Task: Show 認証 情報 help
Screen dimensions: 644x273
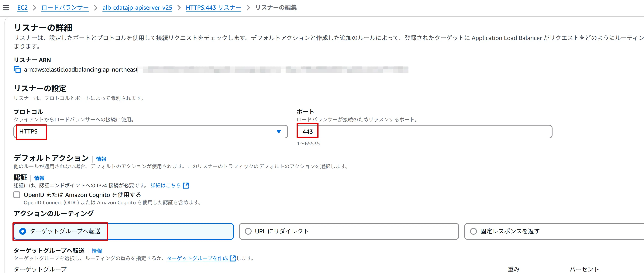Action: pyautogui.click(x=39, y=178)
